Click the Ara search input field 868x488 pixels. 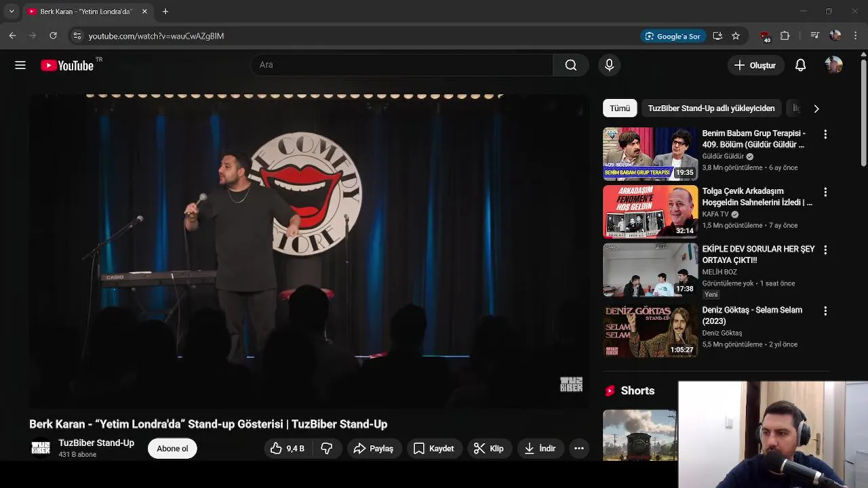point(401,65)
